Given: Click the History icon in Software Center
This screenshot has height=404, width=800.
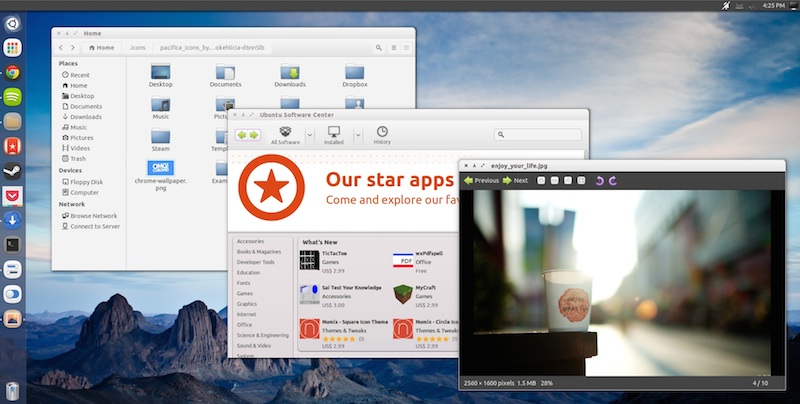Looking at the screenshot, I should (382, 135).
